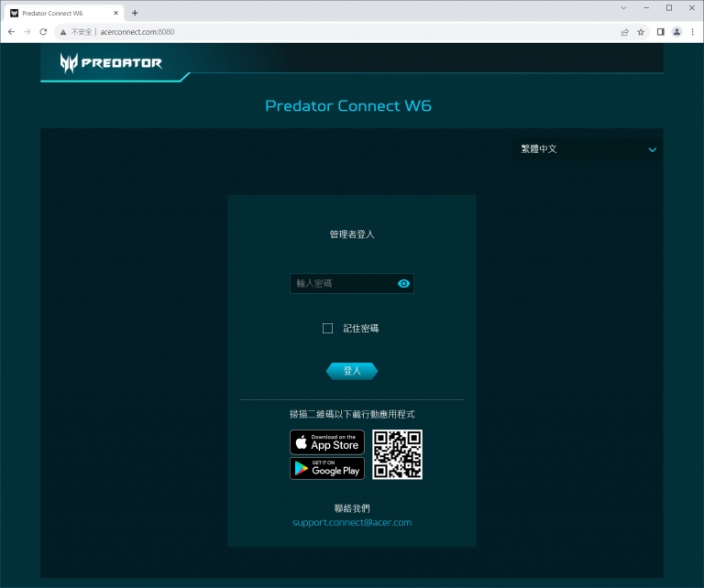Viewport: 704px width, 588px height.
Task: Click the not-secure warning icon in address bar
Action: point(63,32)
